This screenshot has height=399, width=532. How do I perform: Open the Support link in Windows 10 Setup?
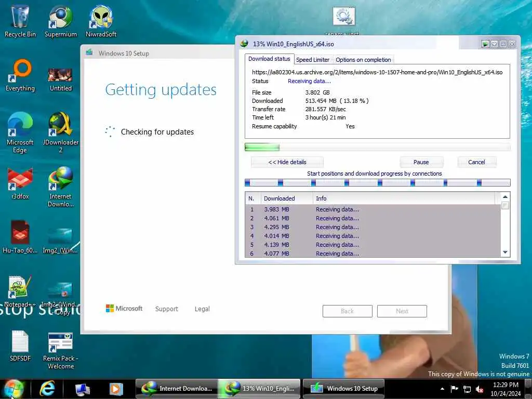166,309
